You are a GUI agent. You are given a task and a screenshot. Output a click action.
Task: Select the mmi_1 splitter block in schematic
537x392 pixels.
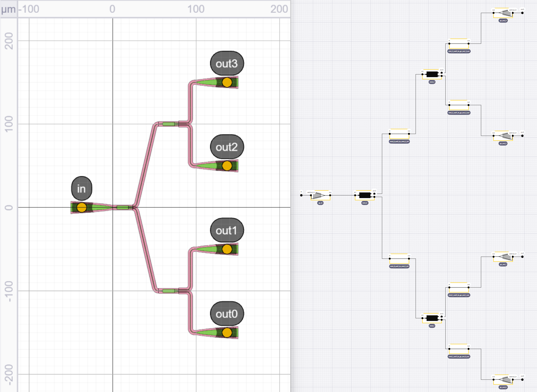(x=432, y=318)
